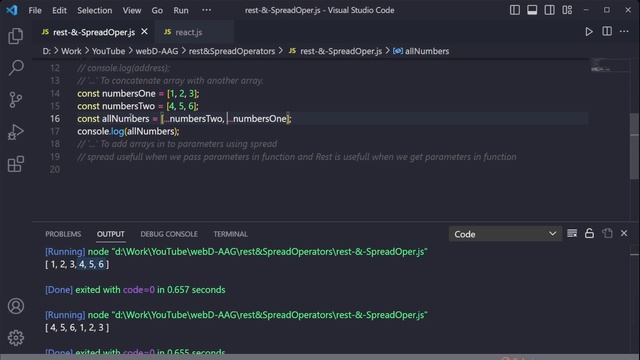The image size is (640, 360).
Task: Expand the webD-AAG breadcrumb folder
Action: coord(157,51)
